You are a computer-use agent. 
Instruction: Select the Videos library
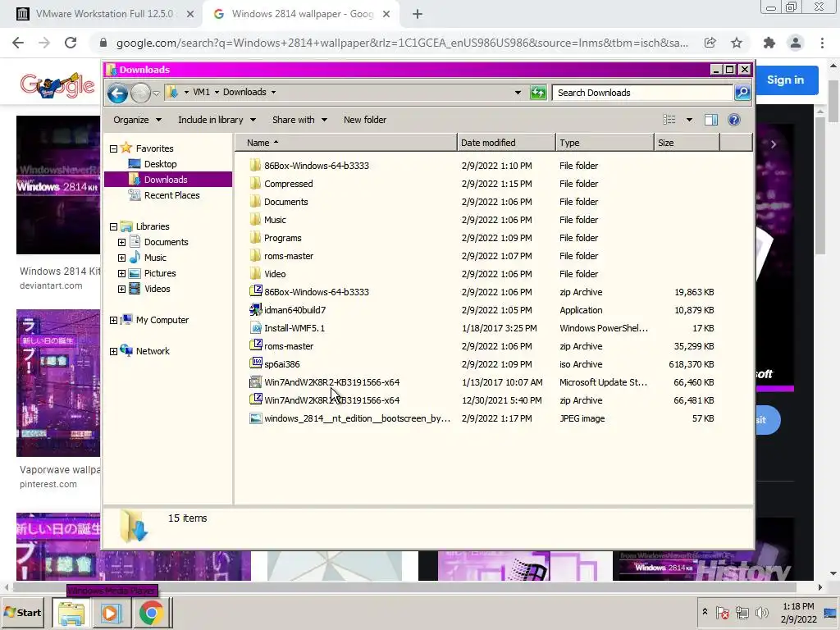pyautogui.click(x=157, y=289)
